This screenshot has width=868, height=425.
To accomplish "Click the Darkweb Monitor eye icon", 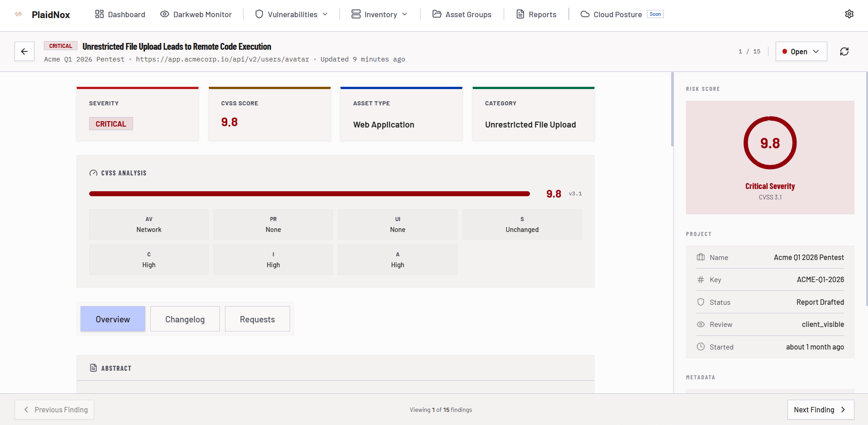I will tap(165, 14).
